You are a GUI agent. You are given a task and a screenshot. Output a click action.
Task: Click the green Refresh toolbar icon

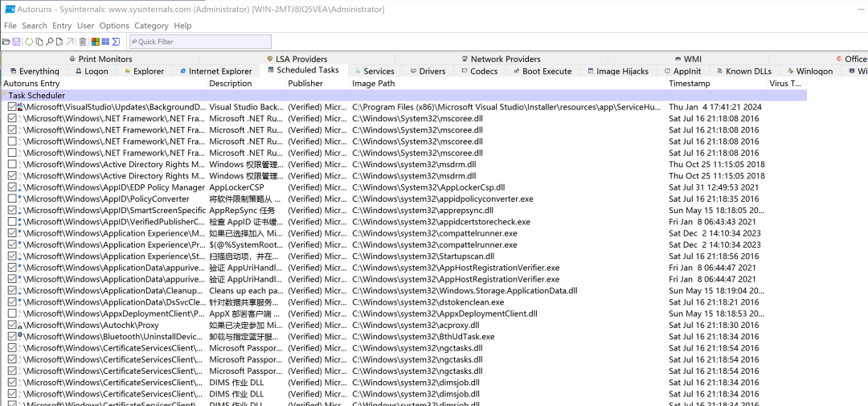click(29, 42)
